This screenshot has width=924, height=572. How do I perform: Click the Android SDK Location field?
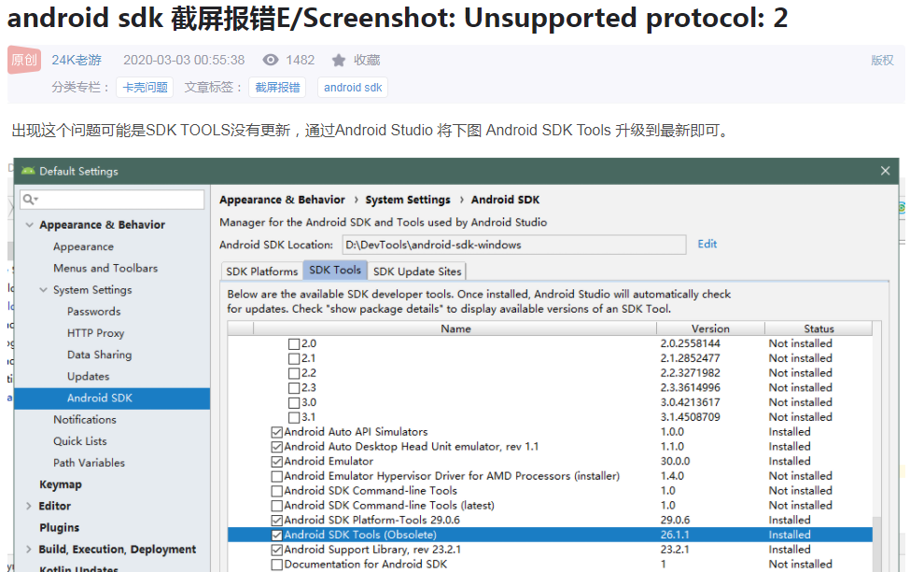click(x=514, y=244)
